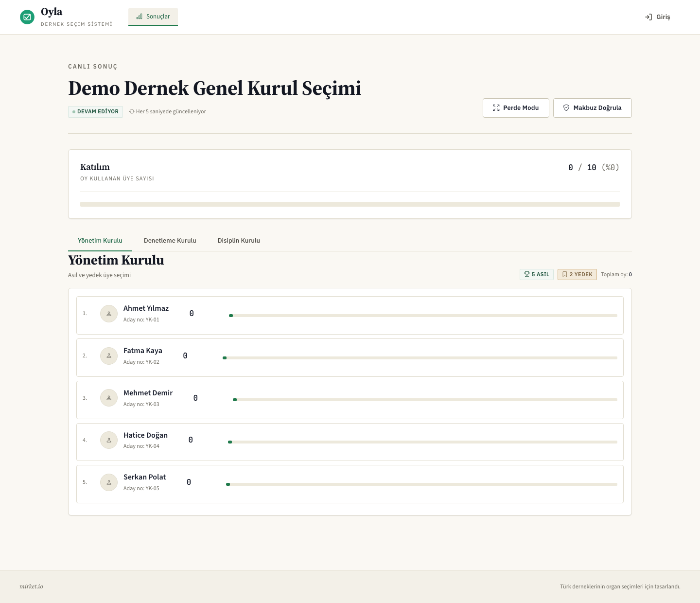This screenshot has width=700, height=603.
Task: Click Ahmet Yılmaz's avatar icon
Action: click(x=109, y=314)
